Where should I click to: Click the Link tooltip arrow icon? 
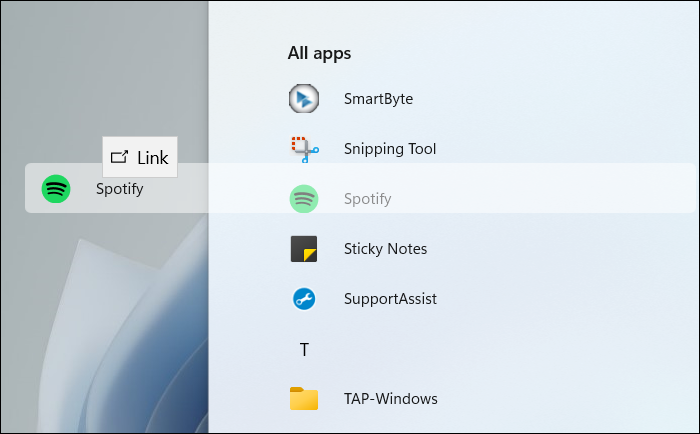[x=119, y=157]
